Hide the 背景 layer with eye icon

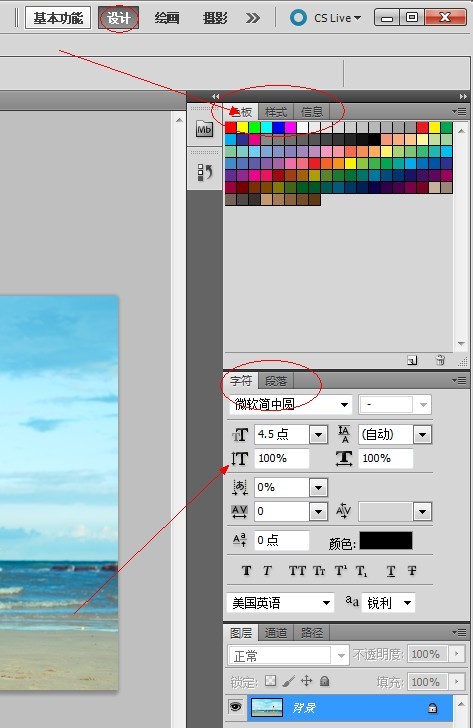(236, 707)
